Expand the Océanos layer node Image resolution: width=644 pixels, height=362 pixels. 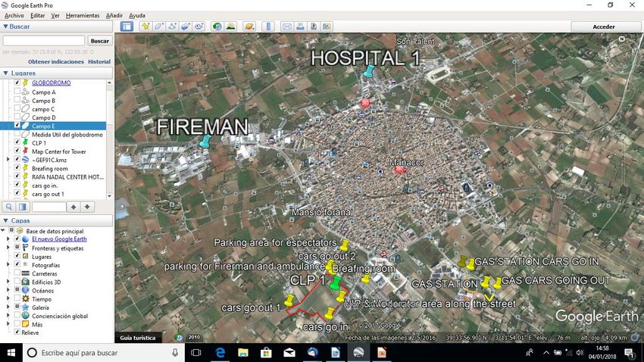pos(8,290)
